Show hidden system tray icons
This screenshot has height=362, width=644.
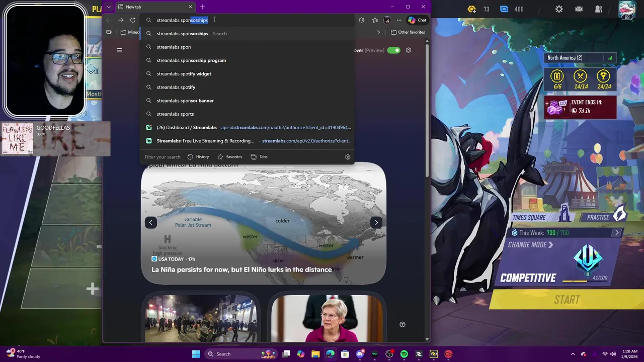573,354
